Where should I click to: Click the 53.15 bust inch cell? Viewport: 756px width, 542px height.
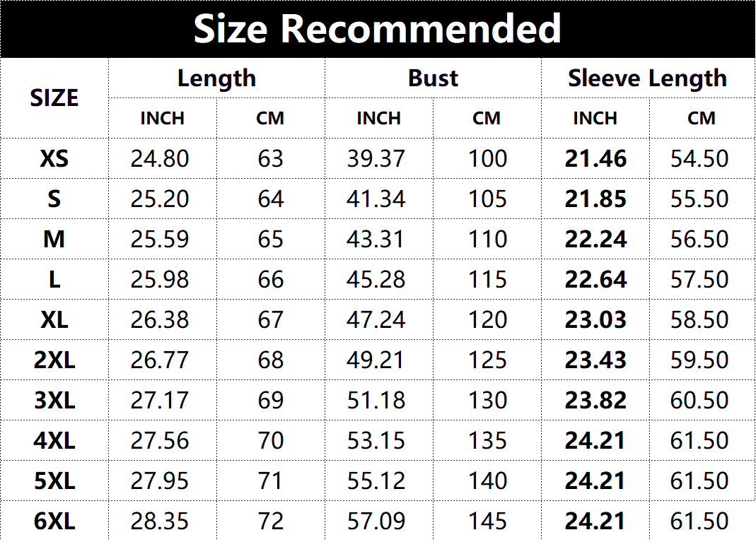point(376,440)
